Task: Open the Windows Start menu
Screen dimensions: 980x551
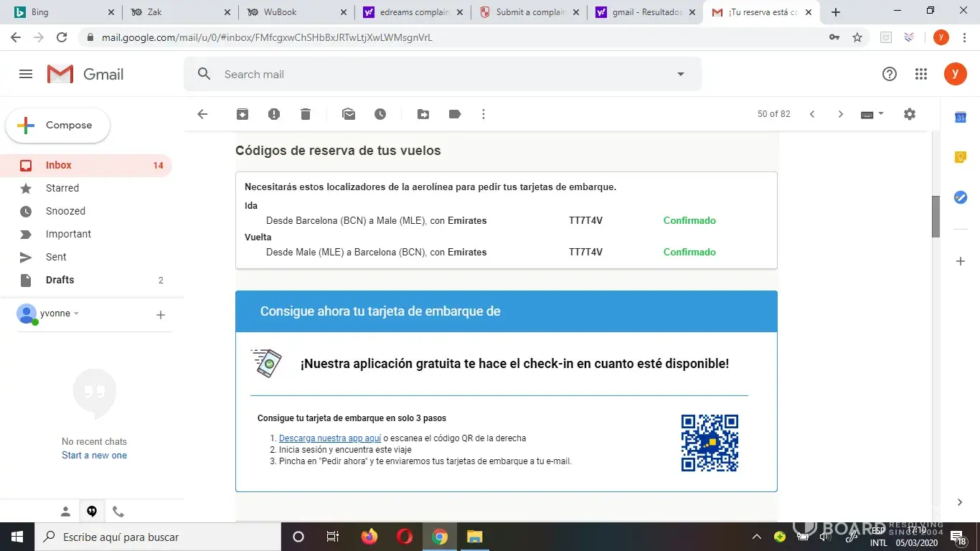Action: tap(17, 537)
